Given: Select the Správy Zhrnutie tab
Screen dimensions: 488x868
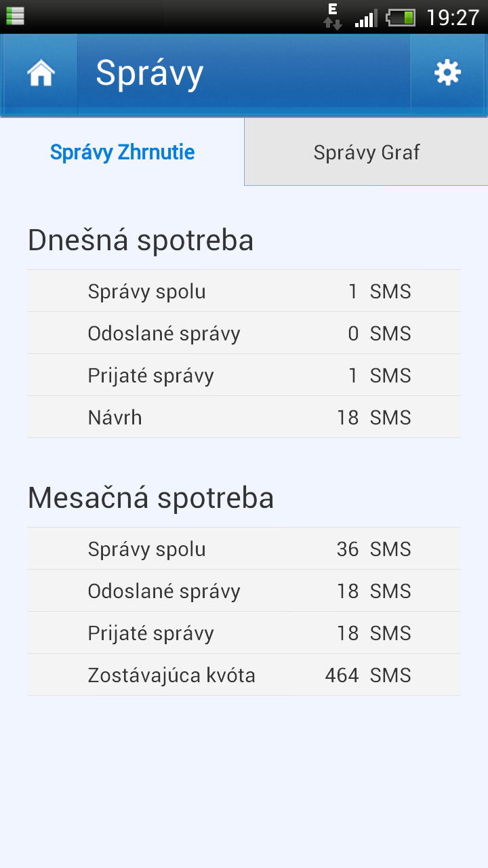Looking at the screenshot, I should (x=122, y=152).
